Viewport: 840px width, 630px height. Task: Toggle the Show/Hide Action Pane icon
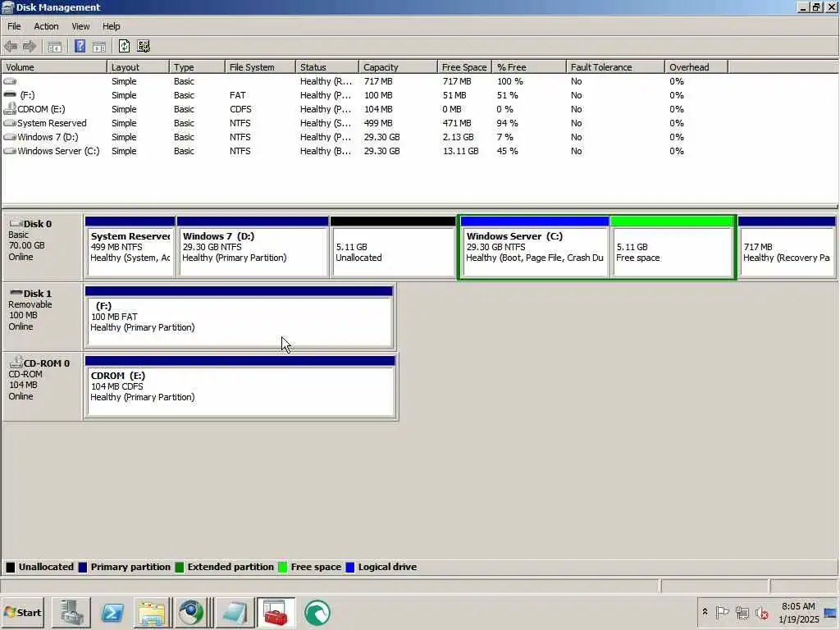coord(99,47)
